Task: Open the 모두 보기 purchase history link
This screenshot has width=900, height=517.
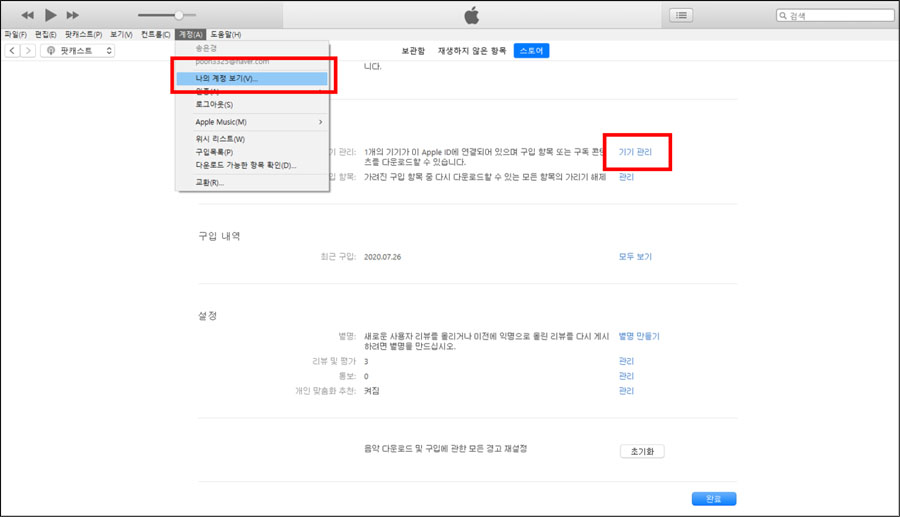Action: pyautogui.click(x=635, y=257)
